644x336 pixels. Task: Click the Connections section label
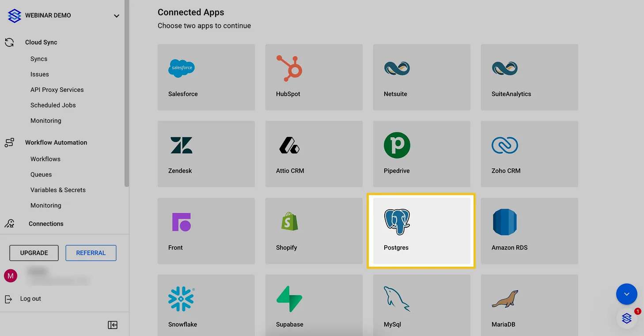click(46, 224)
